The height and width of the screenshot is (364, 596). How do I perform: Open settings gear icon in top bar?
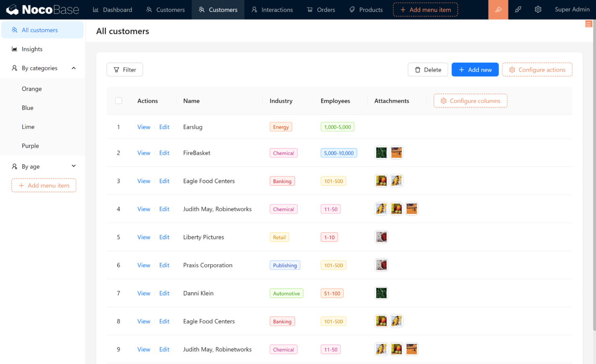point(538,10)
